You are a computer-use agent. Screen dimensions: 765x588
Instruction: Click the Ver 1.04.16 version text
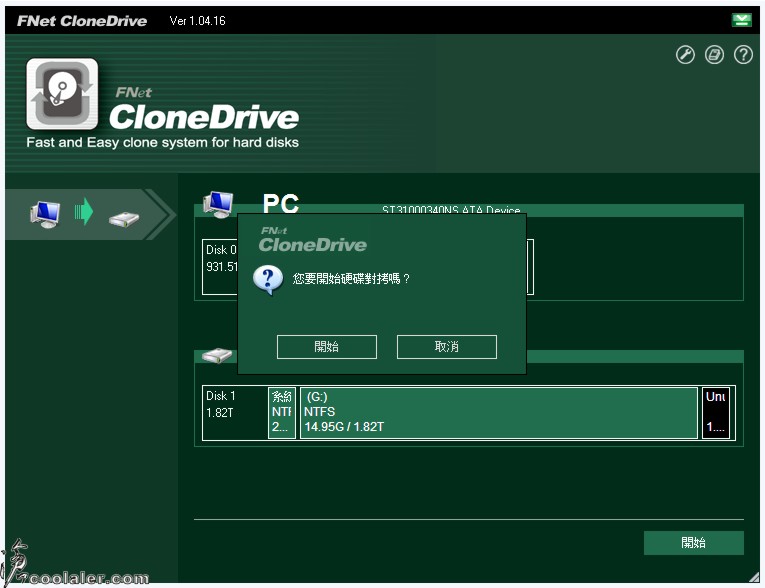pos(197,20)
